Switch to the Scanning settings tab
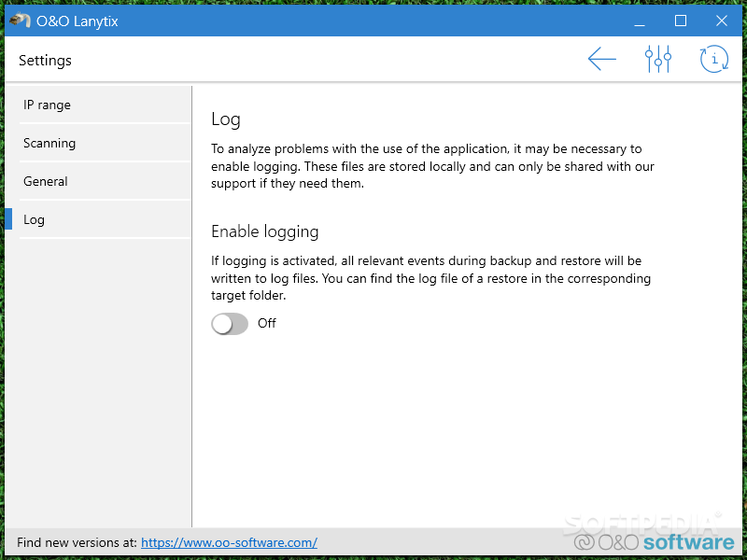Viewport: 747px width, 560px height. 105,143
